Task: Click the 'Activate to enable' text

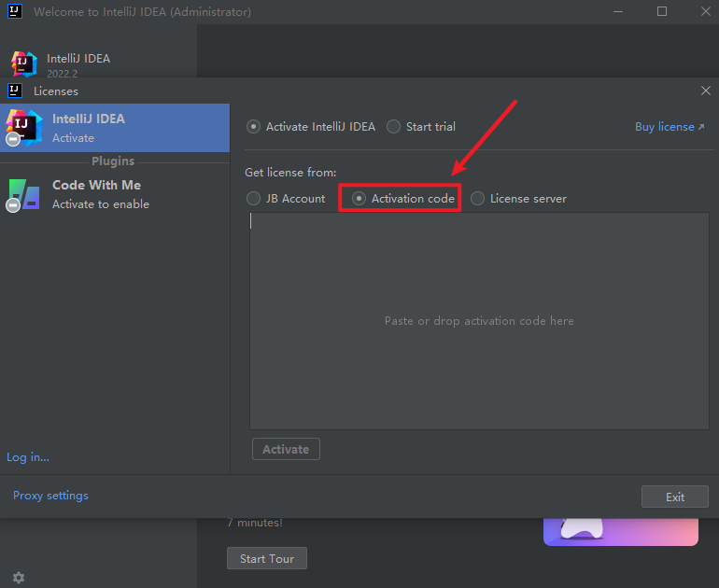Action: tap(101, 204)
